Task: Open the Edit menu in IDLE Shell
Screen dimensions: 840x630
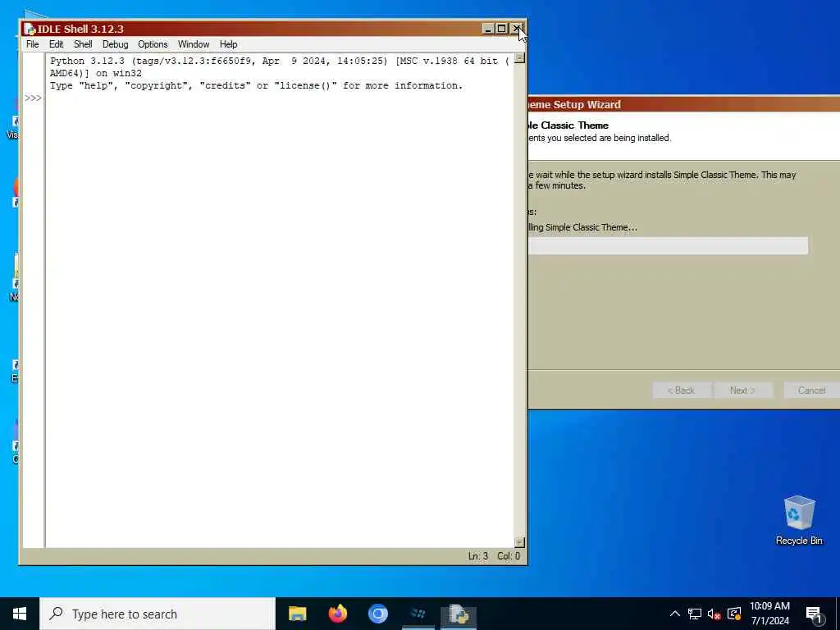Action: (x=56, y=44)
